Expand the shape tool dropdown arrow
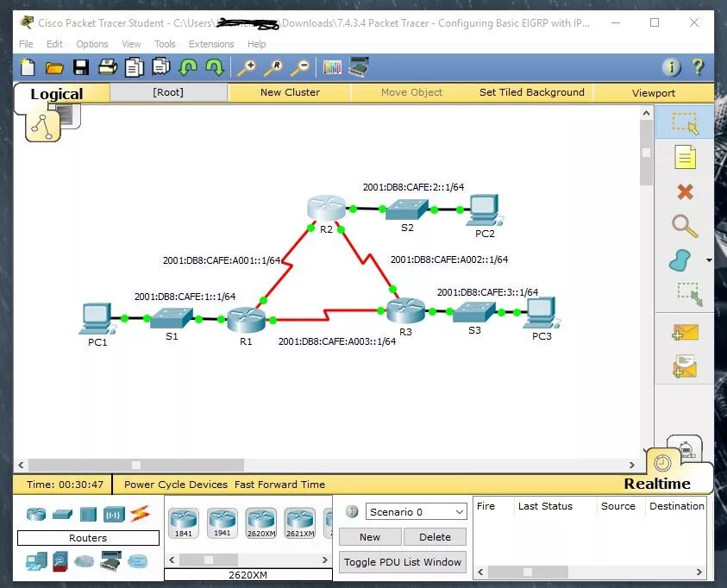 click(x=709, y=260)
